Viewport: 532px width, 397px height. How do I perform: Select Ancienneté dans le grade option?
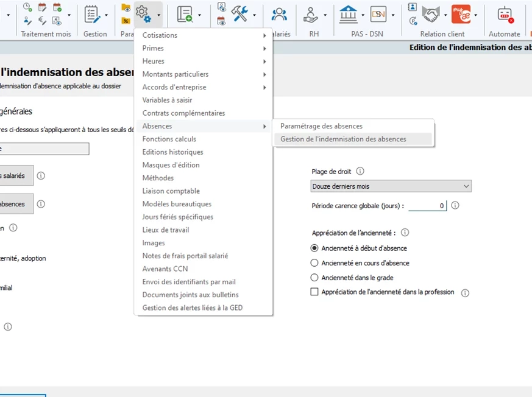pyautogui.click(x=314, y=278)
